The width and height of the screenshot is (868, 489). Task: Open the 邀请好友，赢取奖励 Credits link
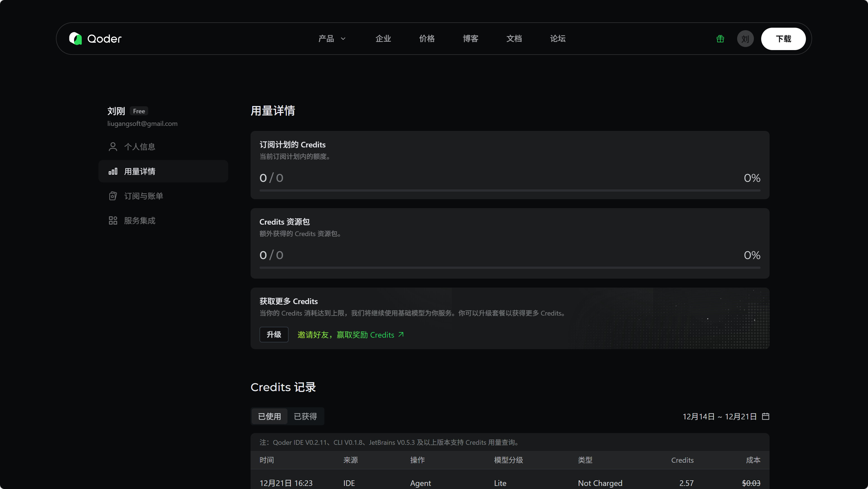click(x=350, y=335)
